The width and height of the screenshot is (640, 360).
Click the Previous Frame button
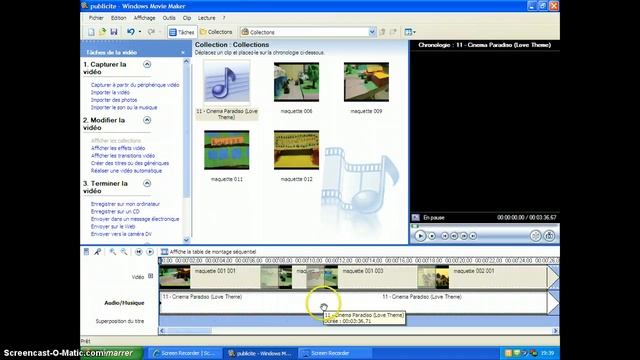pos(454,236)
